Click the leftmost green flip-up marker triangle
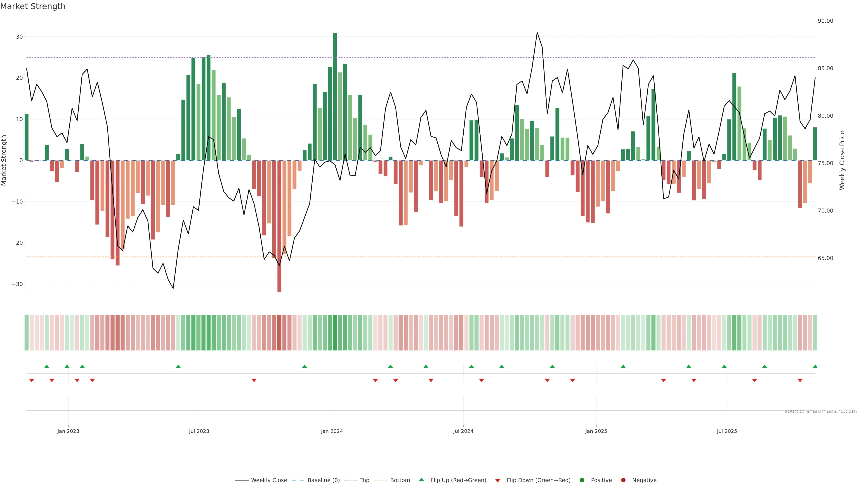Image resolution: width=868 pixels, height=488 pixels. tap(47, 366)
